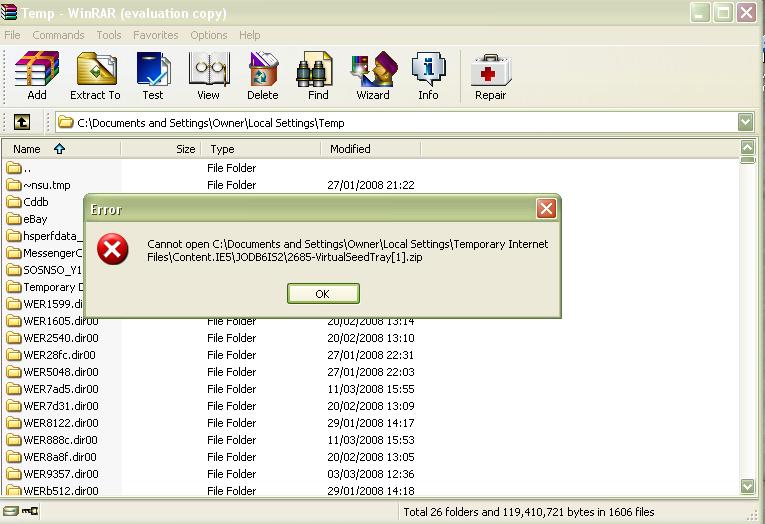Click the Find binoculars icon
765x524 pixels.
pos(315,69)
